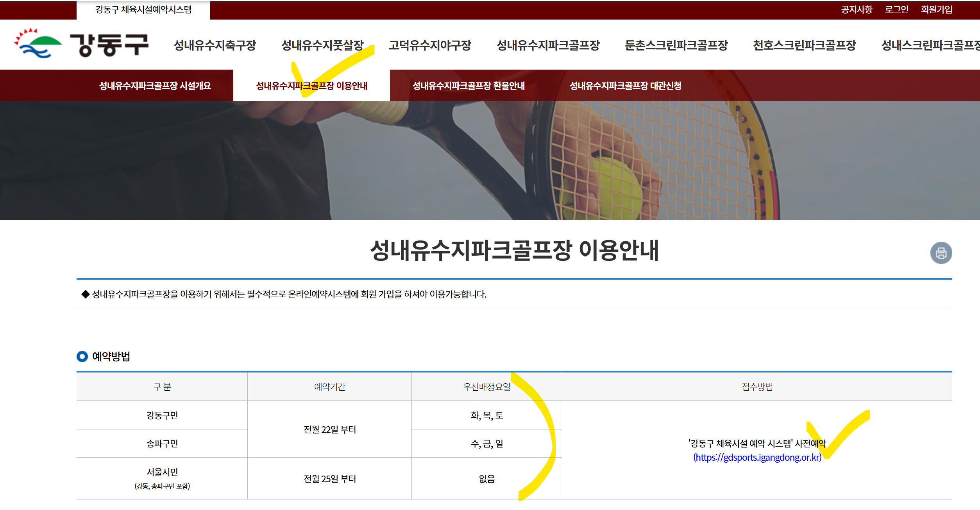This screenshot has width=980, height=510.
Task: Open the 고덕유수지야구장 menu
Action: [430, 45]
